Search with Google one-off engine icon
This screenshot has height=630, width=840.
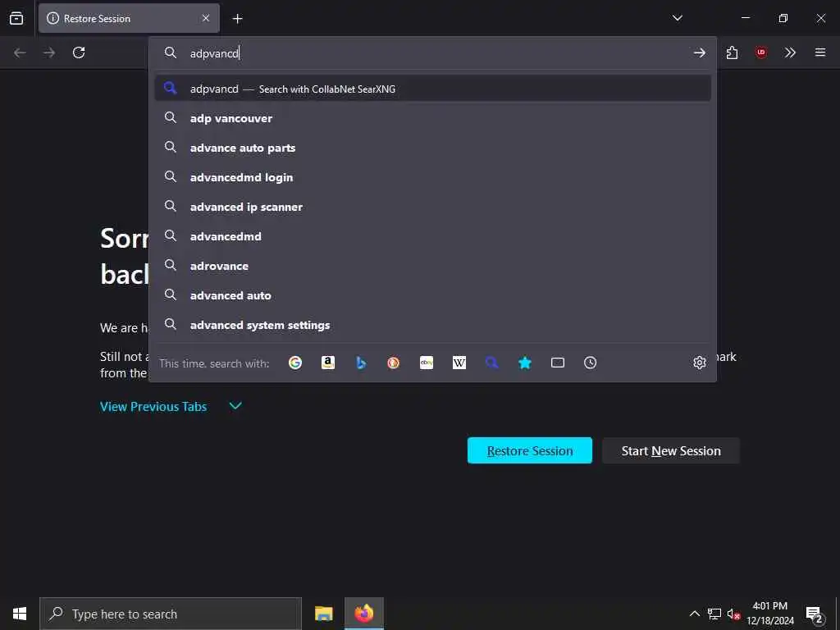click(x=295, y=363)
